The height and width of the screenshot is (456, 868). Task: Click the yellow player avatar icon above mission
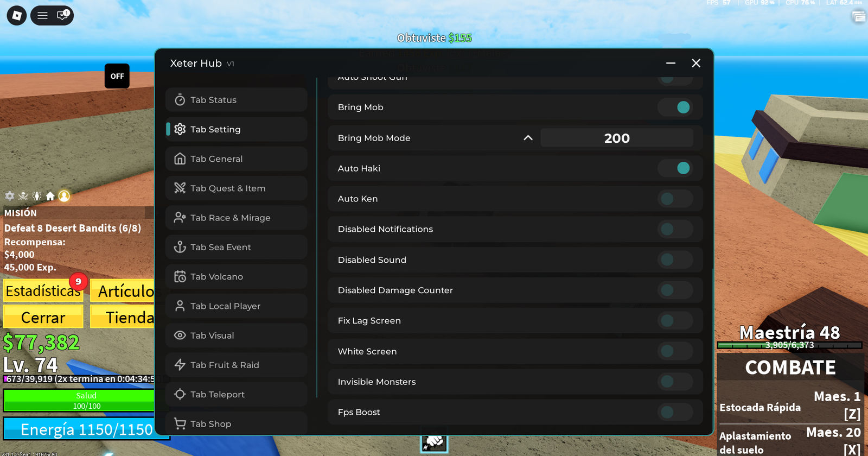click(x=64, y=196)
